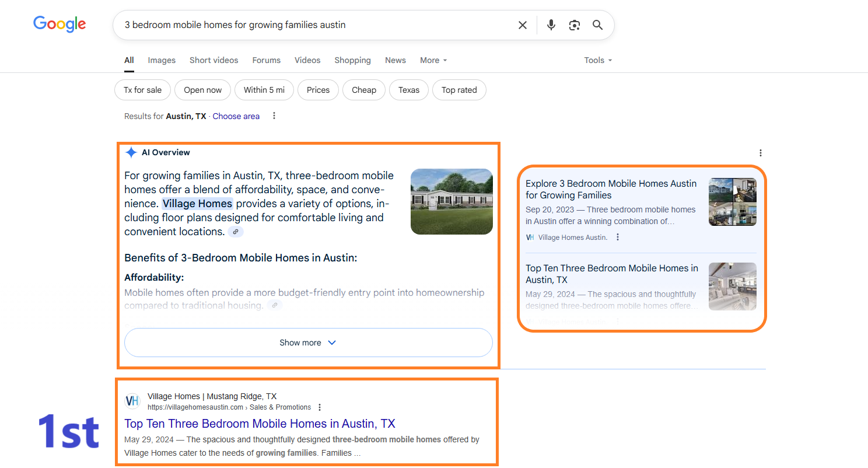
Task: Clear the search query with X icon
Action: [523, 25]
